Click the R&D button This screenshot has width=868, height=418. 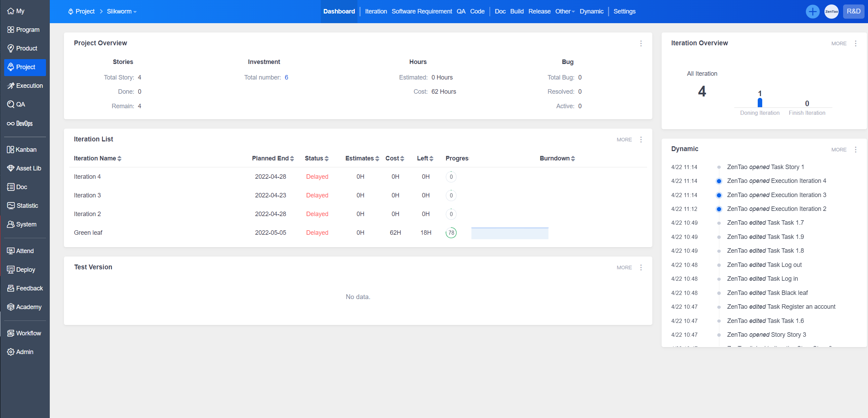[853, 11]
